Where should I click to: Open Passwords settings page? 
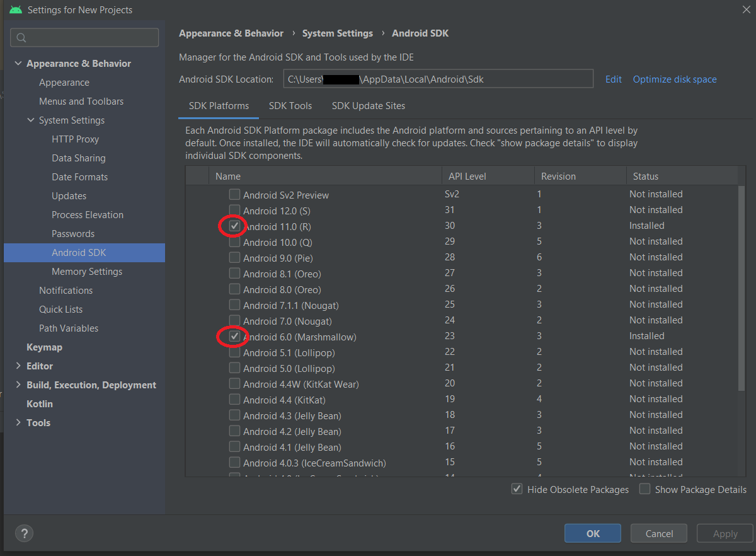(x=73, y=234)
